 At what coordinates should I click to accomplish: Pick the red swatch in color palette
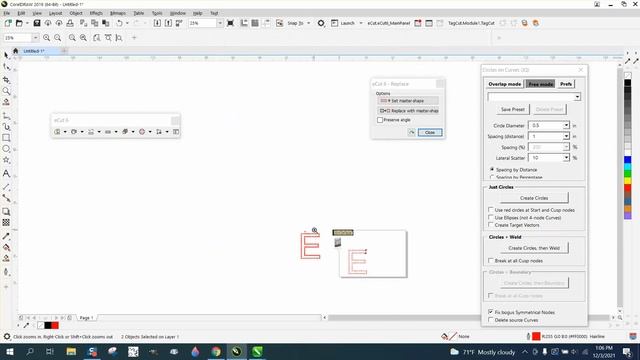click(628, 187)
